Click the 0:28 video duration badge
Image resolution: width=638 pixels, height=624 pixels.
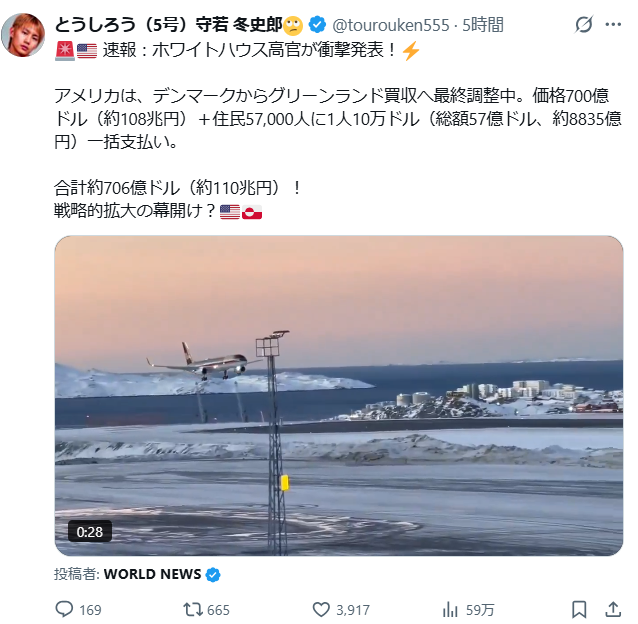coord(90,531)
